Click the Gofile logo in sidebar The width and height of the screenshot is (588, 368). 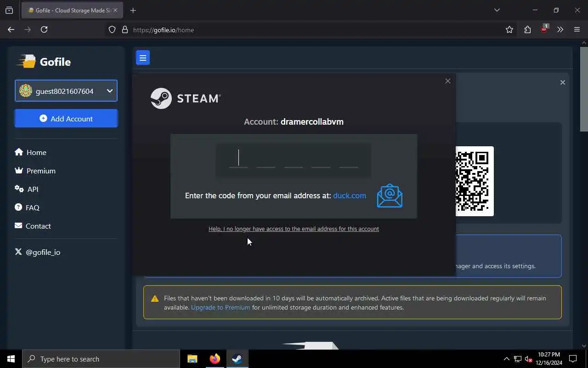click(x=44, y=62)
